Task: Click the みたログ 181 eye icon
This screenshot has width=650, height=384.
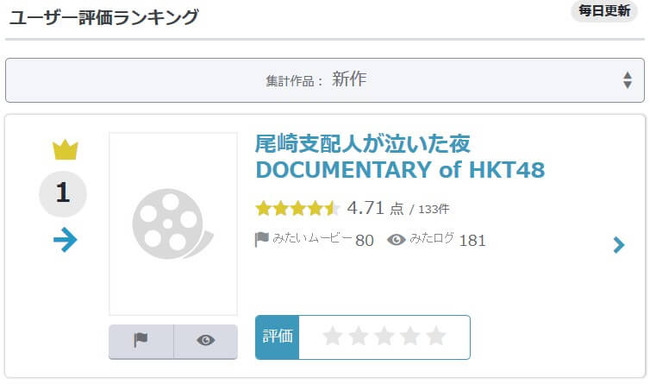Action: tap(396, 240)
